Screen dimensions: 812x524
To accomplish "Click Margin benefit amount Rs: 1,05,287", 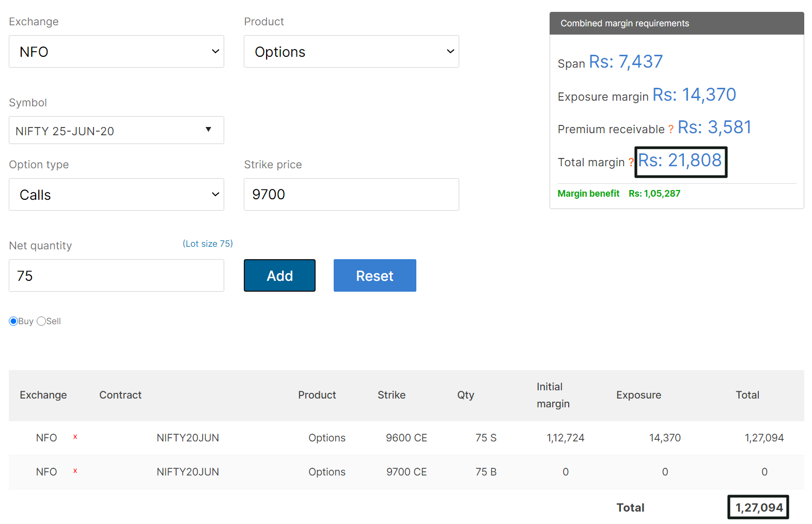I will click(x=654, y=194).
